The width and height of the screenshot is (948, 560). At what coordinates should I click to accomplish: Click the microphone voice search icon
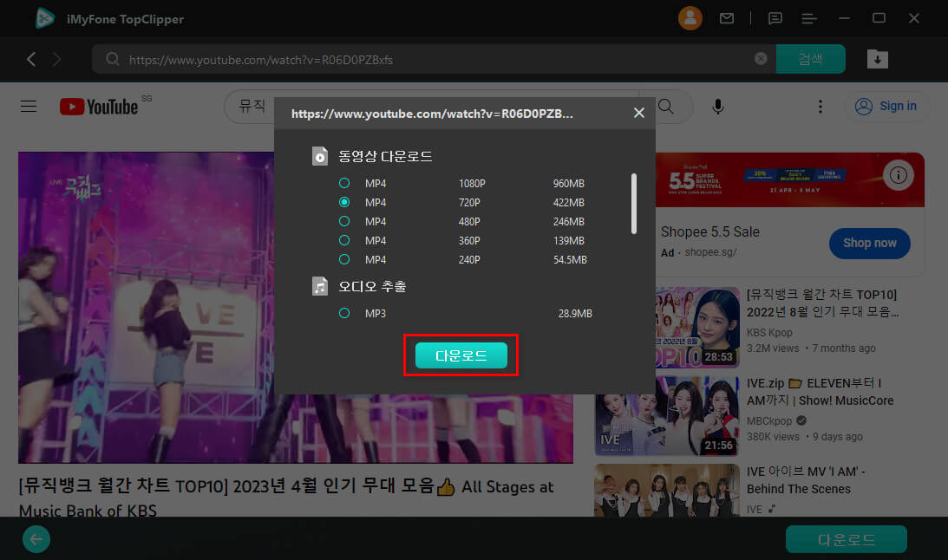[x=717, y=107]
